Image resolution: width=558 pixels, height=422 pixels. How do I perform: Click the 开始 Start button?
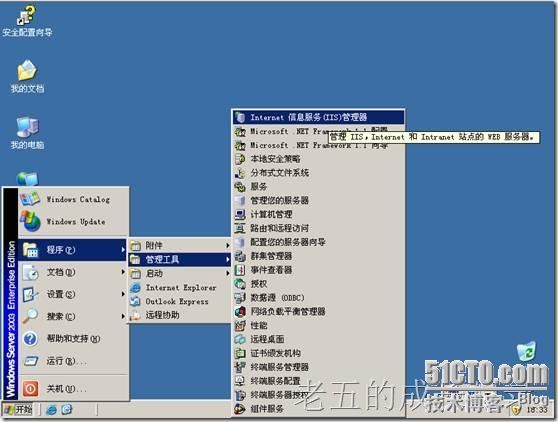pyautogui.click(x=19, y=410)
